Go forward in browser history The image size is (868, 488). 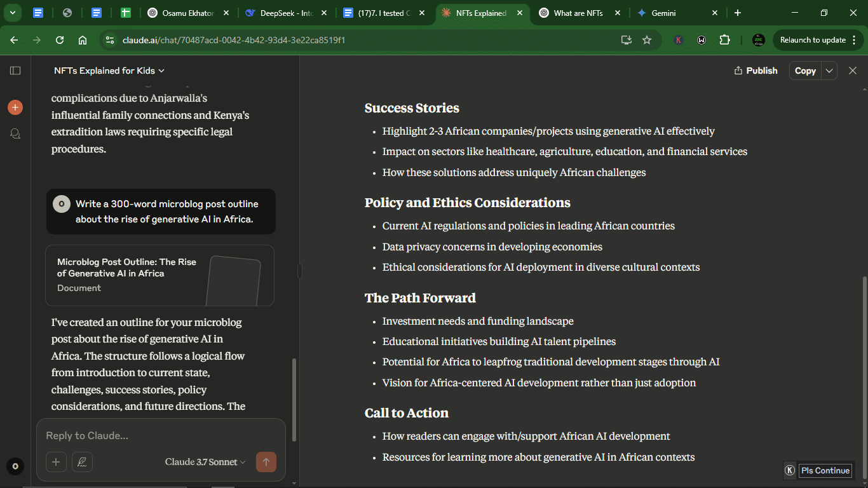37,40
